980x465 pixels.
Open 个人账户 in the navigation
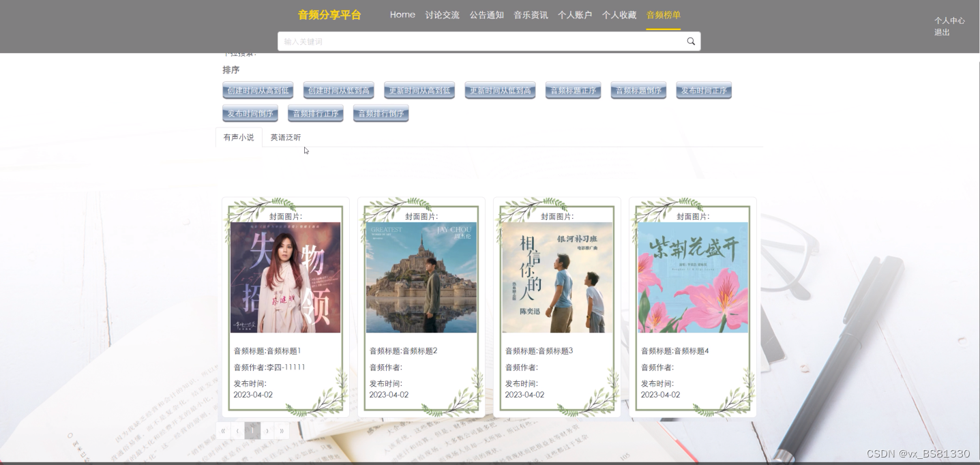[575, 15]
